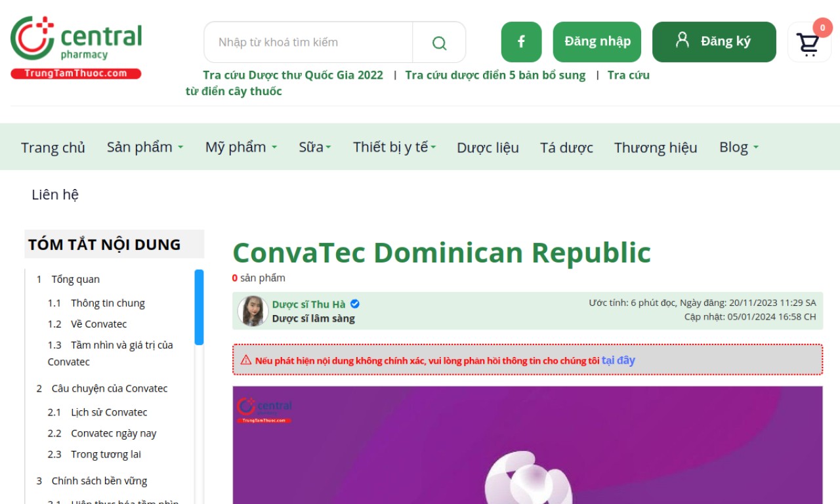Viewport: 840px width, 504px height.
Task: Jump to 1.1 Thông tin chung
Action: [x=96, y=303]
